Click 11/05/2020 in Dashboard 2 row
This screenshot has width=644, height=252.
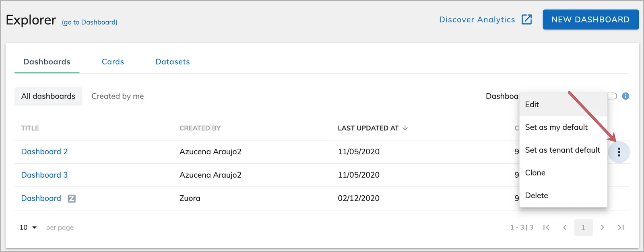(359, 152)
